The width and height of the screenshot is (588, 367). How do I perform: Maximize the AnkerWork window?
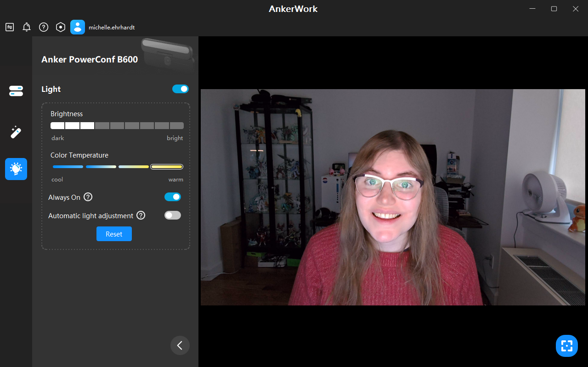(x=554, y=9)
